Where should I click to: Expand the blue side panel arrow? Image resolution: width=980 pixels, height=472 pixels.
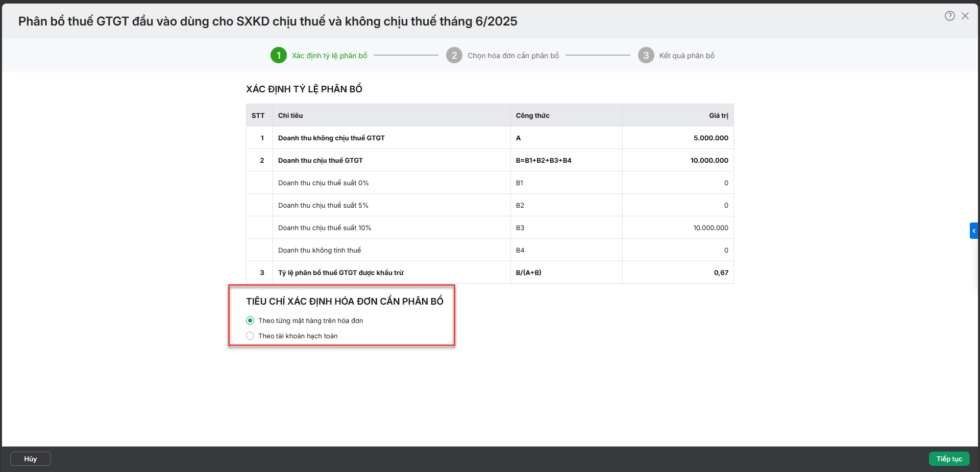974,231
